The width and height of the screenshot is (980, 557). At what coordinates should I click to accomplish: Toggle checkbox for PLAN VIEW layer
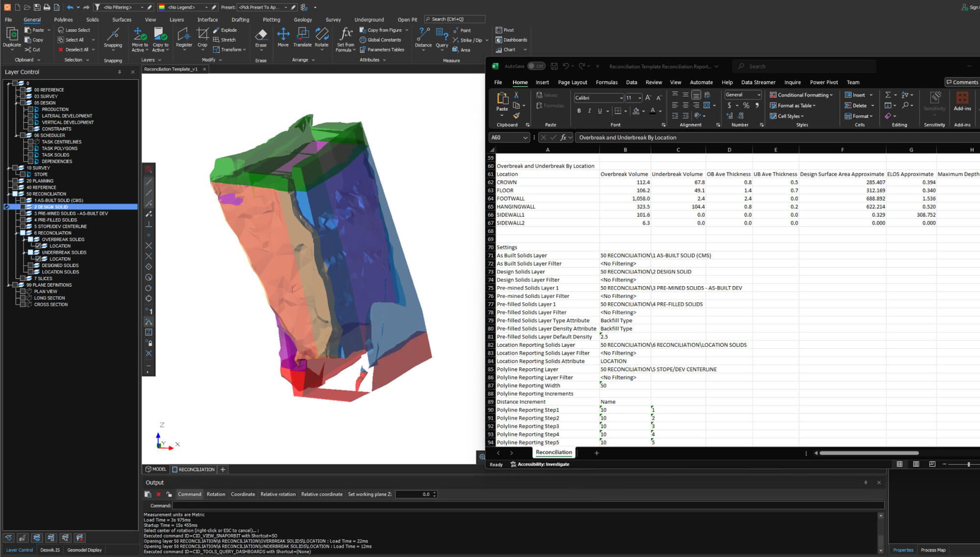tap(23, 291)
